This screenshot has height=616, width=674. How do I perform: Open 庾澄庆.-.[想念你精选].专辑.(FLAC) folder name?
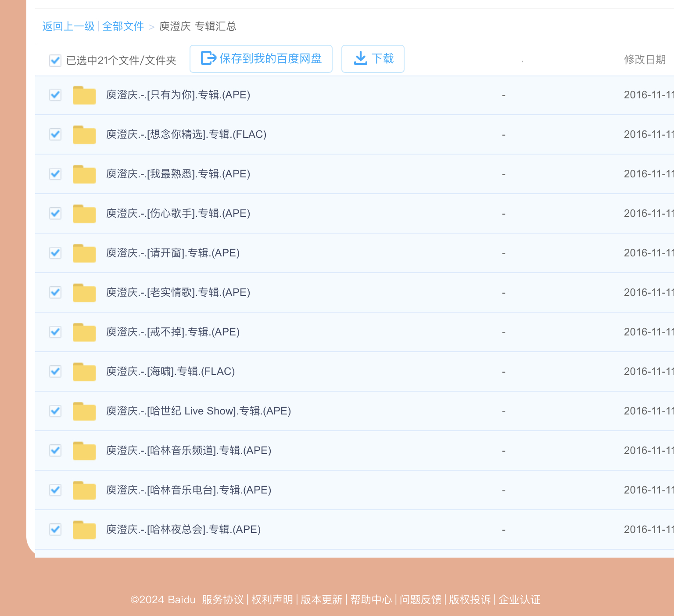(x=186, y=134)
